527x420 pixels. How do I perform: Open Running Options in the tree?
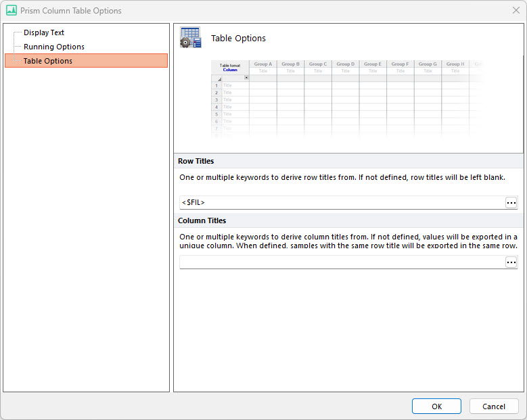point(54,47)
